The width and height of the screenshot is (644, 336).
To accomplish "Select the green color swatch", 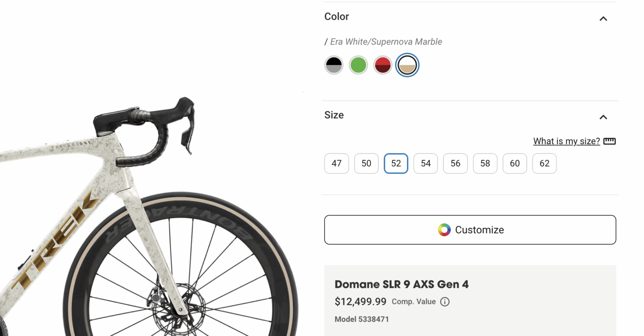I will tap(358, 65).
